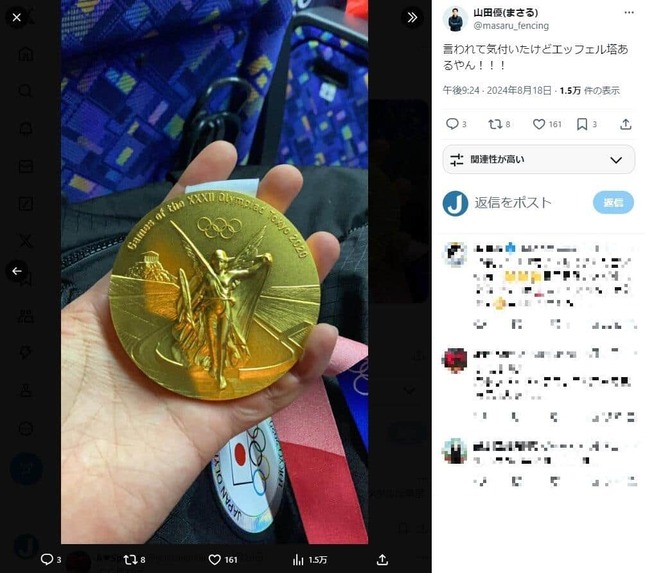Toggle the heart in bottom overlay bar
645x573 pixels.
214,559
